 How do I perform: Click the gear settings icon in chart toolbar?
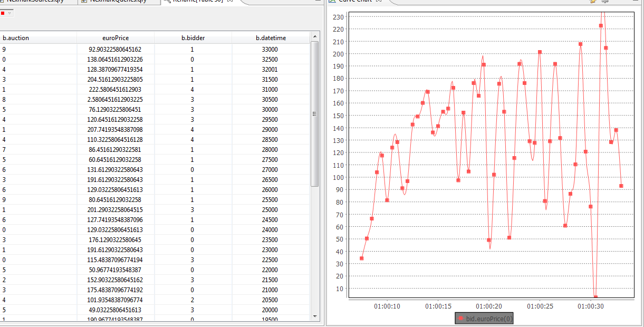pyautogui.click(x=604, y=1)
